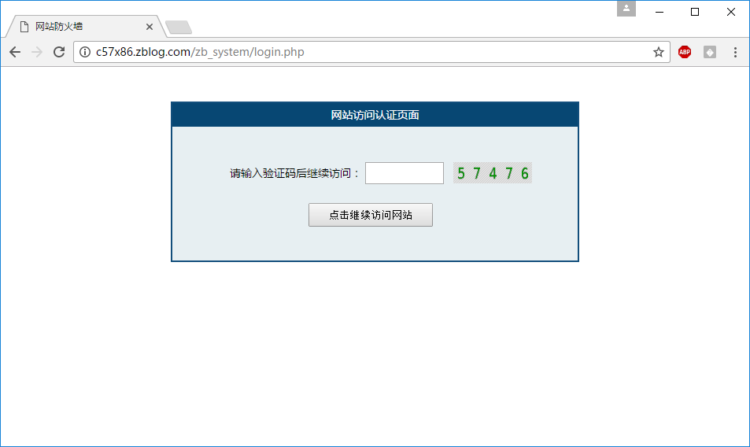
Task: Click the browser forward arrow
Action: [x=37, y=52]
